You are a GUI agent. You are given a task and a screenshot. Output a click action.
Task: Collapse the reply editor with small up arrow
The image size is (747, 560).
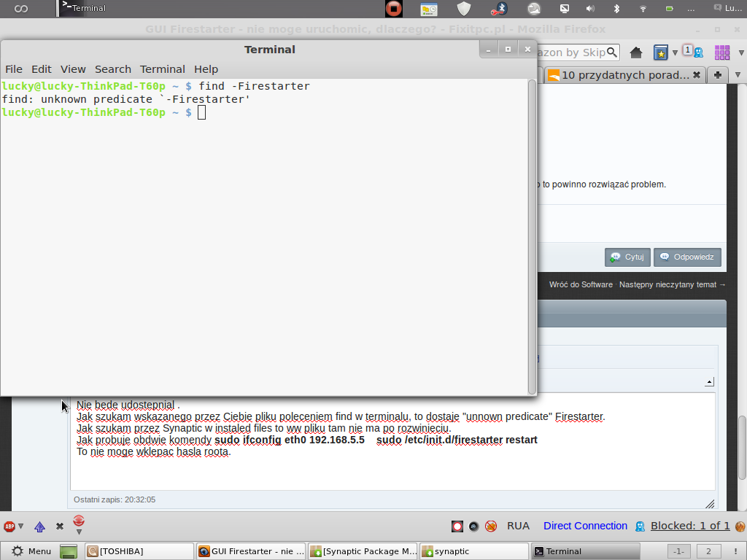click(709, 382)
